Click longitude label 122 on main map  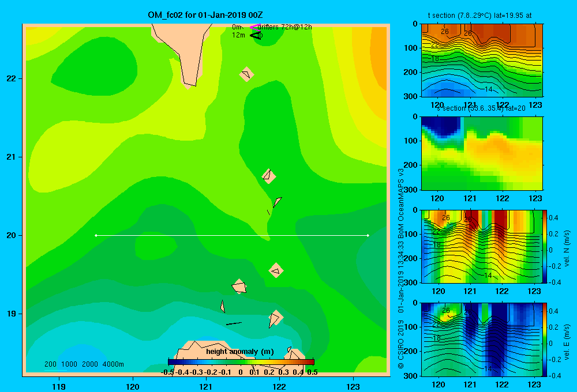click(279, 386)
